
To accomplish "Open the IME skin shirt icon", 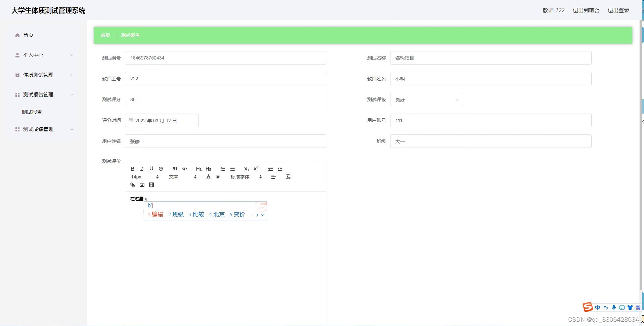I will tap(630, 308).
